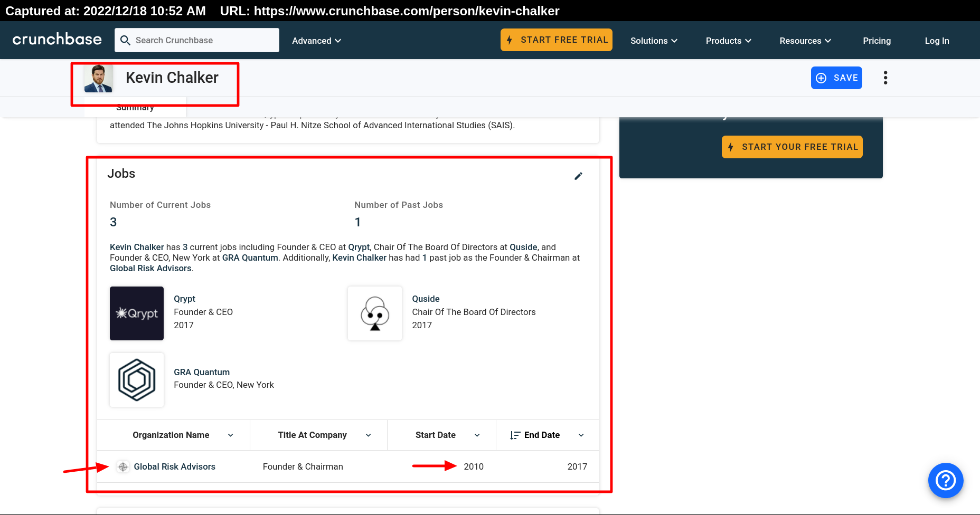980x515 pixels.
Task: Sort by Title At Company header
Action: coord(312,435)
